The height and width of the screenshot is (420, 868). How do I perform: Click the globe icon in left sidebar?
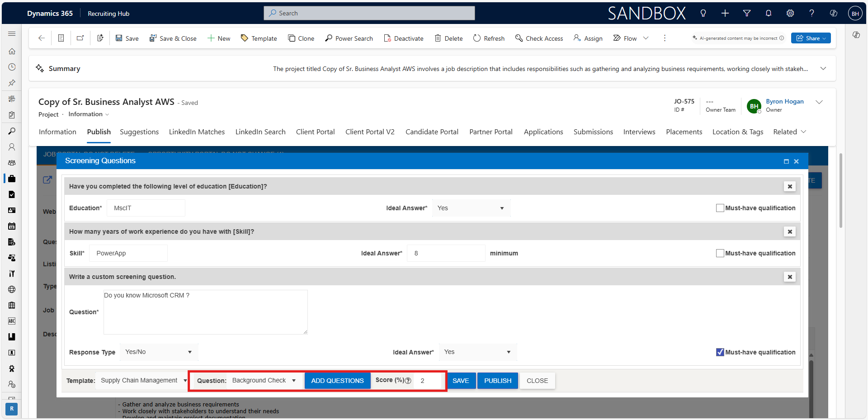[x=12, y=289]
